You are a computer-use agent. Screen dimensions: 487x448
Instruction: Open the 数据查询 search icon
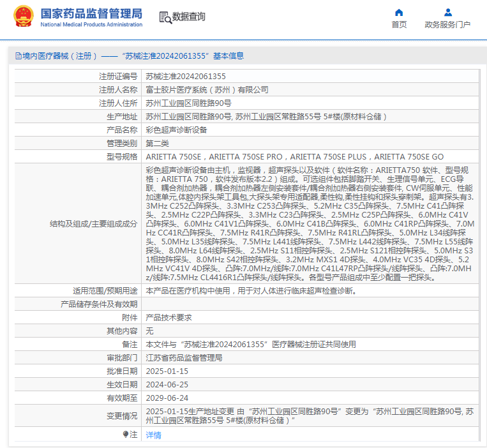coord(165,17)
